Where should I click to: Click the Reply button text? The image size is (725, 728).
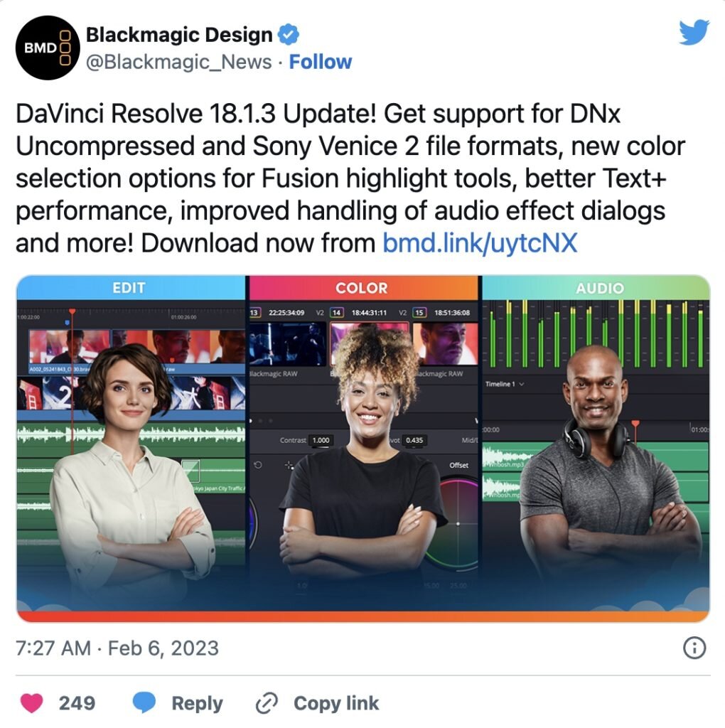pos(198,703)
